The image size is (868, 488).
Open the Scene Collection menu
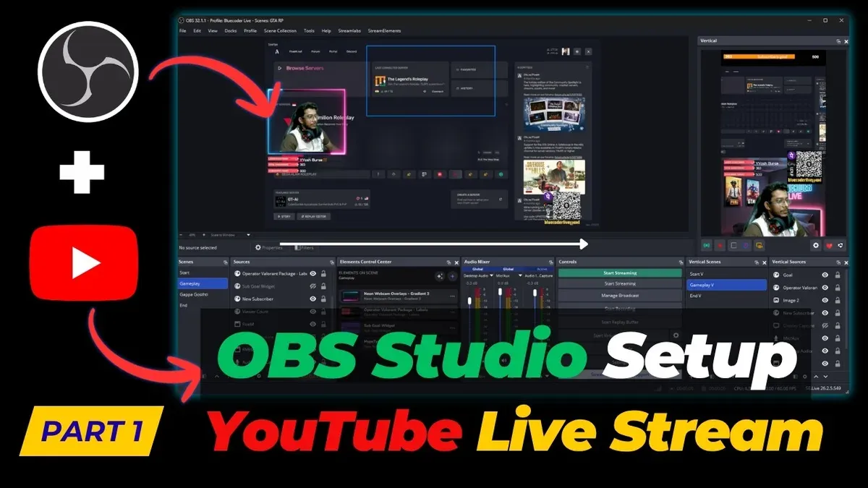coord(280,31)
